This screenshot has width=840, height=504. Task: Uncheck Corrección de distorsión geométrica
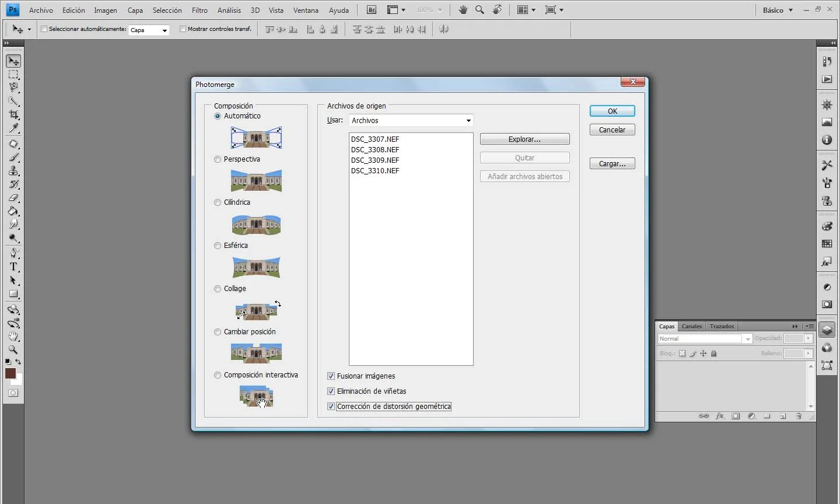click(x=331, y=407)
